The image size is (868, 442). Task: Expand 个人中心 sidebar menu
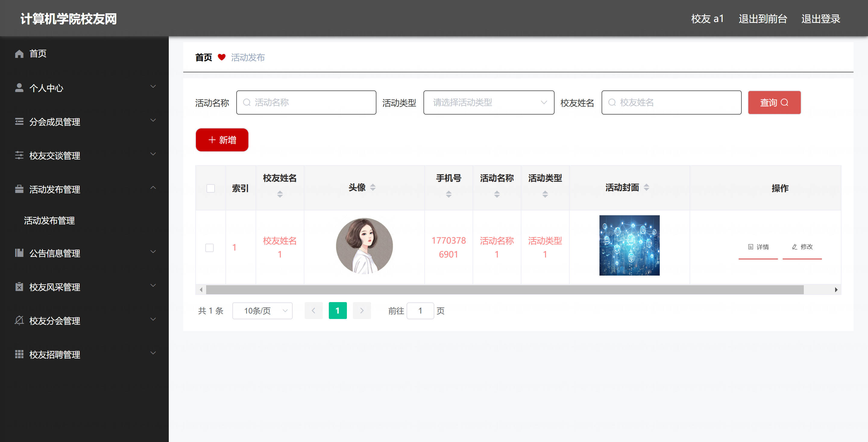click(x=153, y=87)
